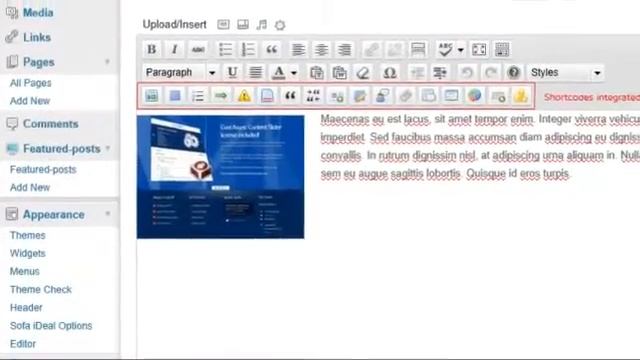Click the Upload/Insert add video icon
The height and width of the screenshot is (360, 640).
click(243, 24)
